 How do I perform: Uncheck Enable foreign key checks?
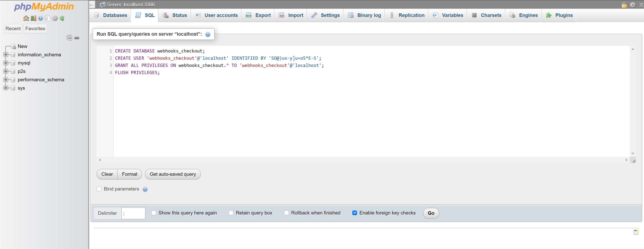pos(354,213)
